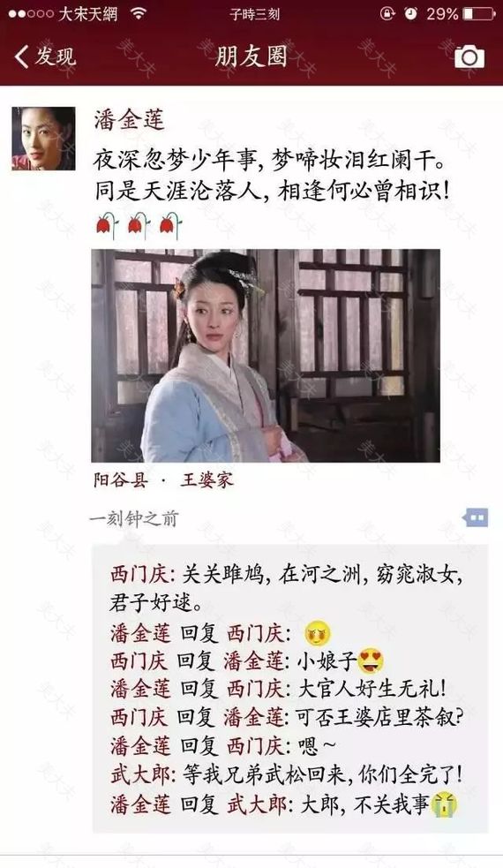
Task: Tap the wilted rose emojis in post
Action: [x=139, y=226]
